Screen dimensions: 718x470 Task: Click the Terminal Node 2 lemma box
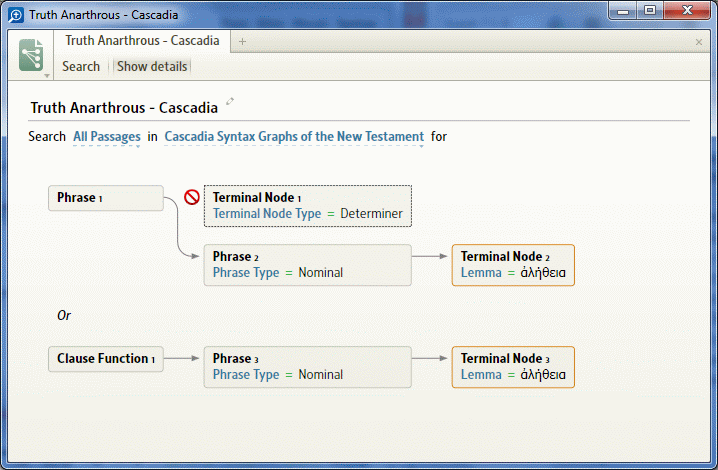[x=513, y=265]
